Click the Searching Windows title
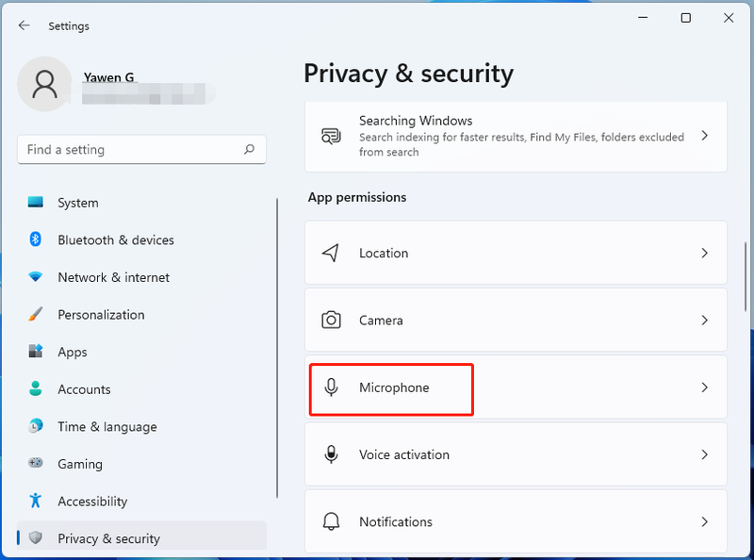The width and height of the screenshot is (754, 560). coord(416,121)
